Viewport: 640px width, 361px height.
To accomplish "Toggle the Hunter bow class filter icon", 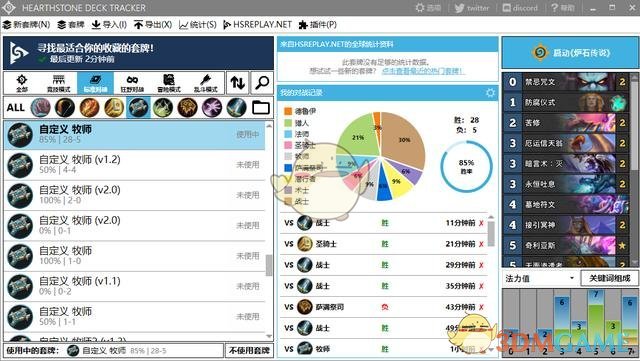I will click(x=65, y=108).
